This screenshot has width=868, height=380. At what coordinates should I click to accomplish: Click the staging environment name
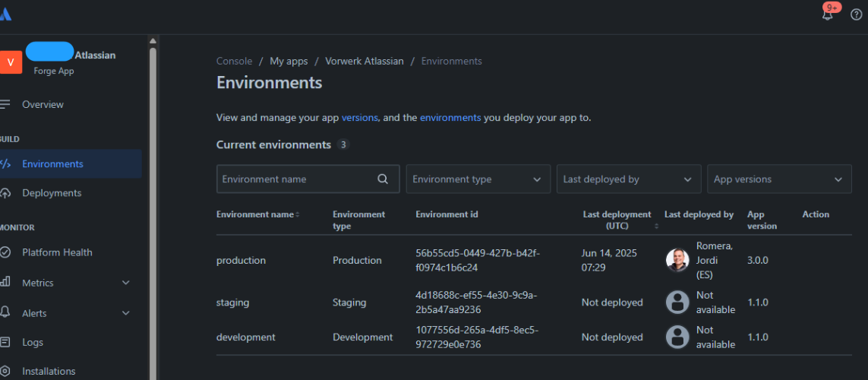point(232,302)
